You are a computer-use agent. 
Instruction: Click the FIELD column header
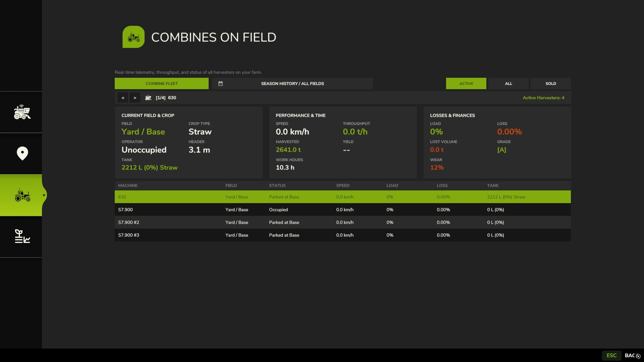click(231, 185)
